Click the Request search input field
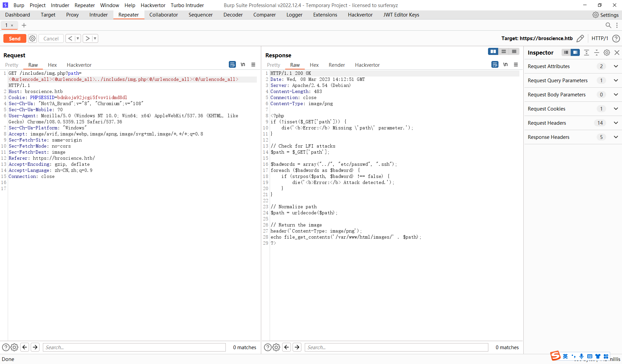The image size is (622, 364). 134,347
